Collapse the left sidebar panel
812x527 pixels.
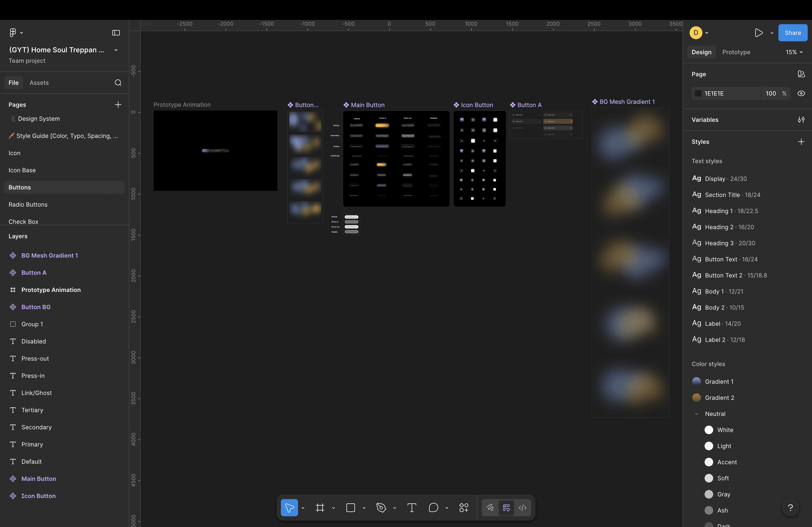tap(116, 33)
